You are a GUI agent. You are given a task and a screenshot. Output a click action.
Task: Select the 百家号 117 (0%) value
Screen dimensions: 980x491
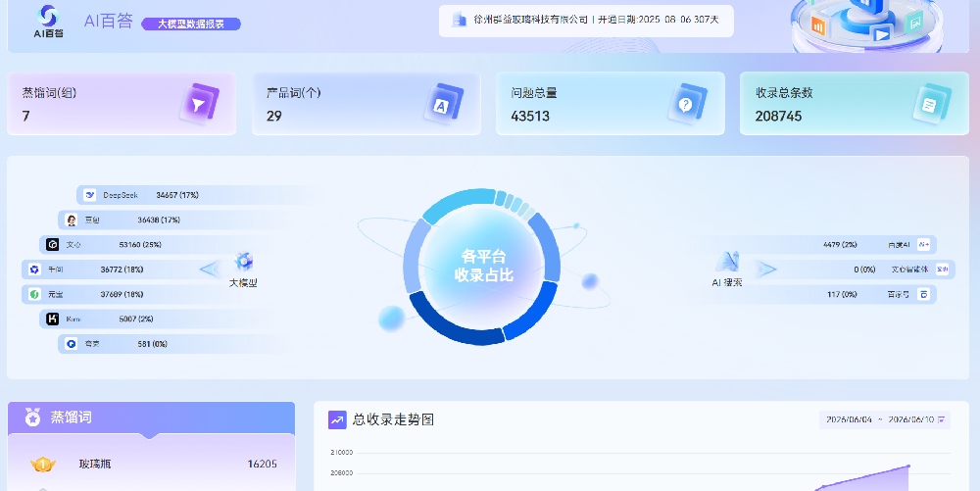pos(842,294)
